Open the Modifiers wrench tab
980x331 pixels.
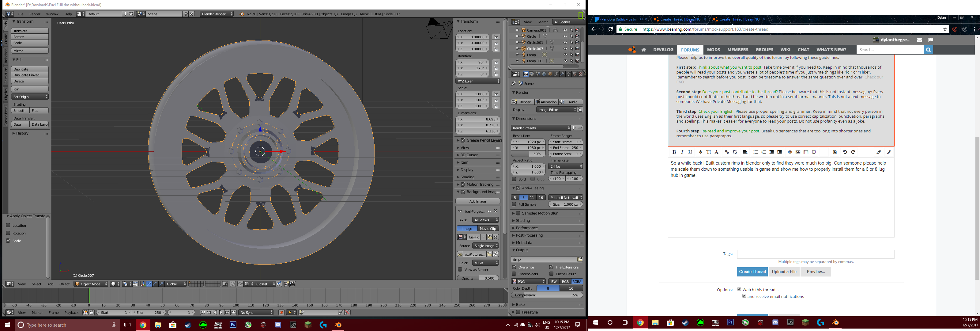(x=562, y=74)
